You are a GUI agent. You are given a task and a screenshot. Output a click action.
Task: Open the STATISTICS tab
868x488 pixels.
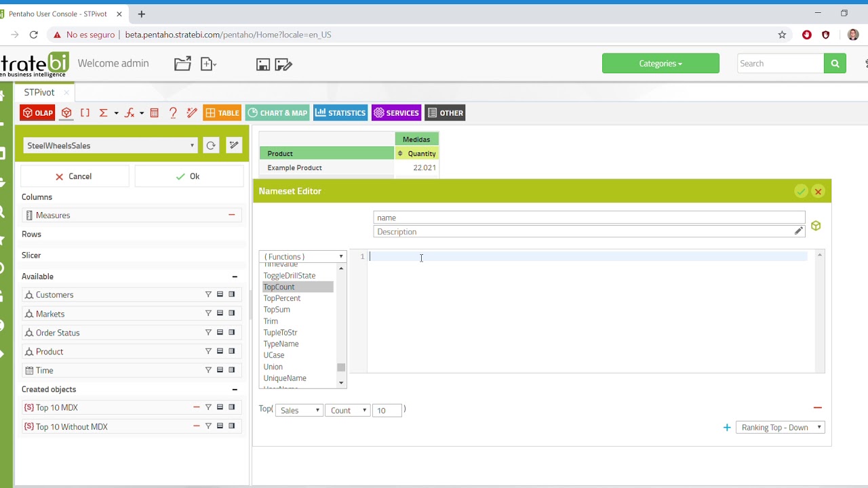[340, 113]
